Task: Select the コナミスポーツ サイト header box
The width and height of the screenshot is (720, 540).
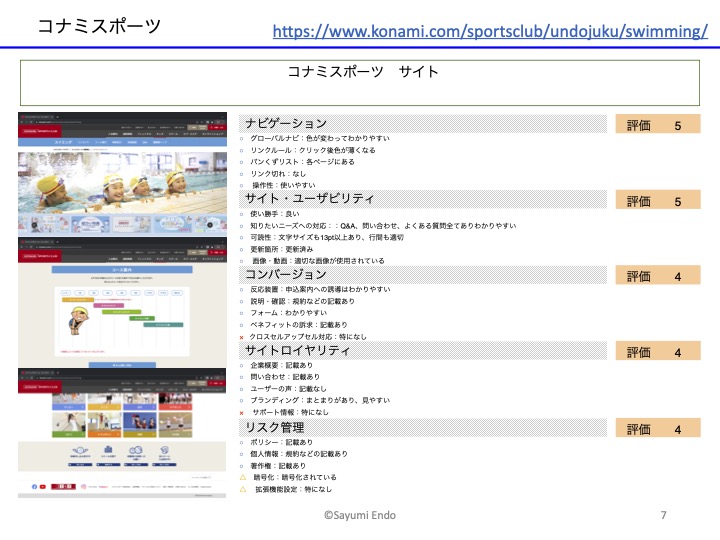Action: coord(362,84)
